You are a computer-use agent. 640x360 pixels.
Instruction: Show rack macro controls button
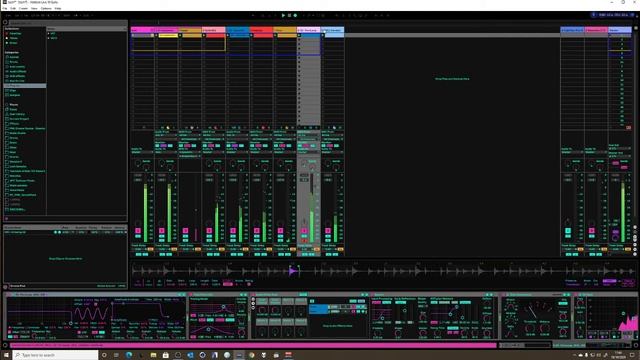coord(253,299)
